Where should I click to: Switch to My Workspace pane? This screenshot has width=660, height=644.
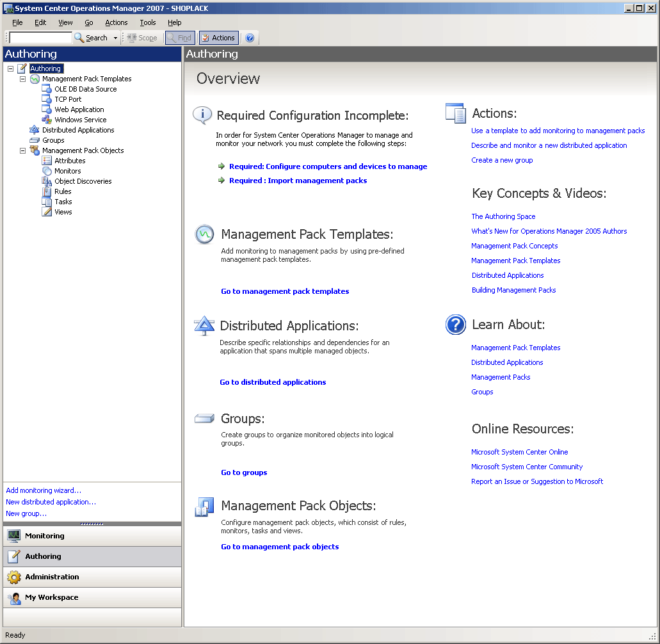coord(92,598)
